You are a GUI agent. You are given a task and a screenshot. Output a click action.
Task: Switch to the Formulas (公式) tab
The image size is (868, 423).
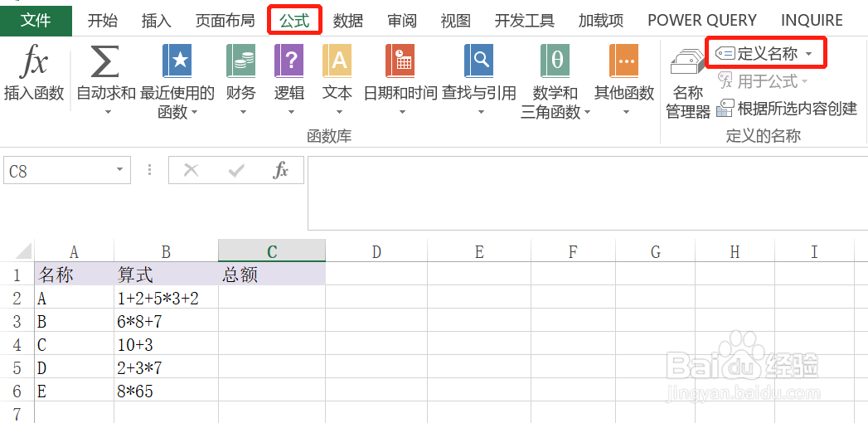[294, 21]
